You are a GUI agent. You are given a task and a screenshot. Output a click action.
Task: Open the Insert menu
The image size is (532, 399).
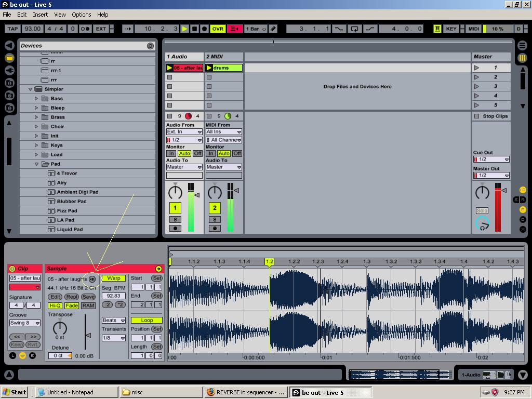point(41,15)
